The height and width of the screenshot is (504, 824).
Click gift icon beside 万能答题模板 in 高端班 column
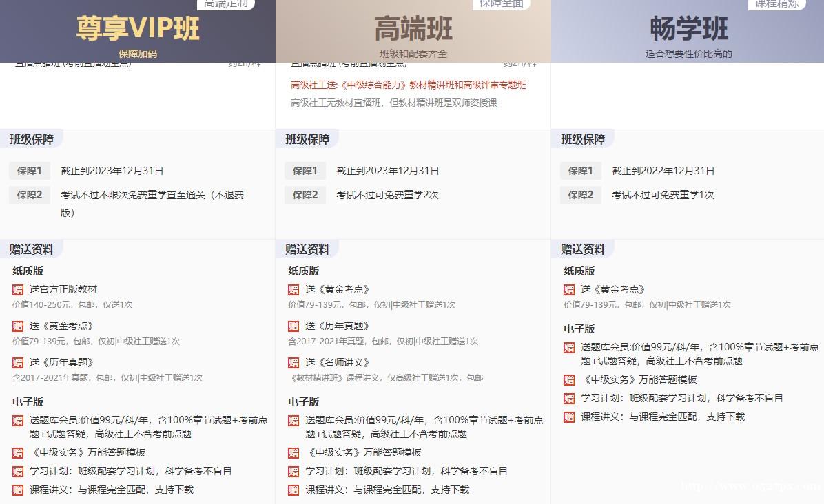coord(293,453)
